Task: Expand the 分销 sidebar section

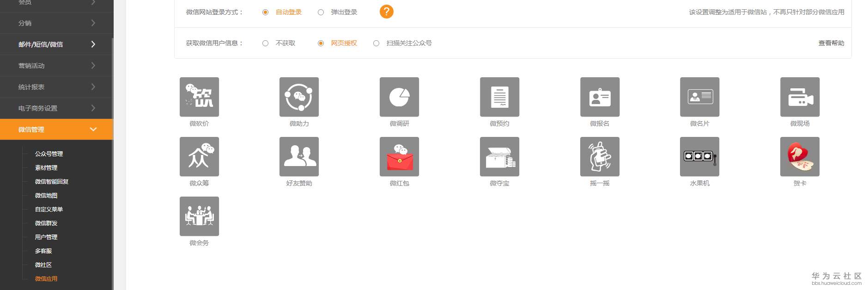Action: (56, 23)
